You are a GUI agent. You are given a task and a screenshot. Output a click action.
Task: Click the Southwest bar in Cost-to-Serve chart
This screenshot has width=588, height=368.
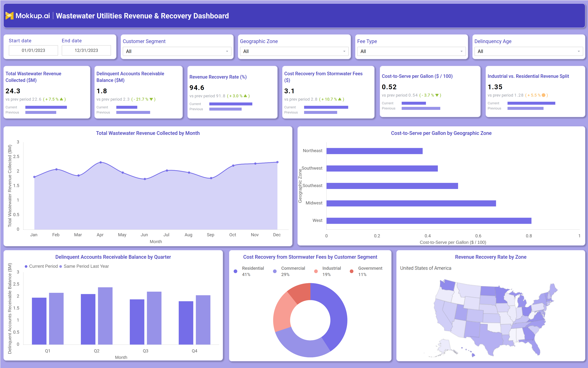382,168
